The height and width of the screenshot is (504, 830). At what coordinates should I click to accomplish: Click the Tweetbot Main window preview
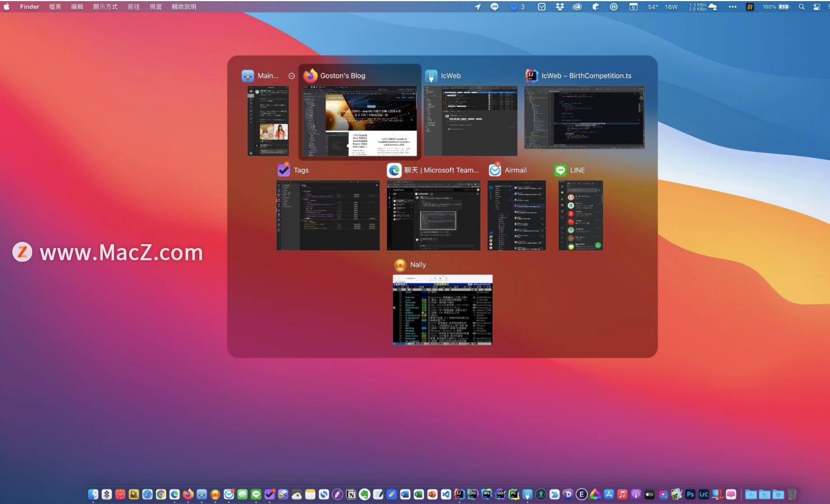click(x=268, y=121)
